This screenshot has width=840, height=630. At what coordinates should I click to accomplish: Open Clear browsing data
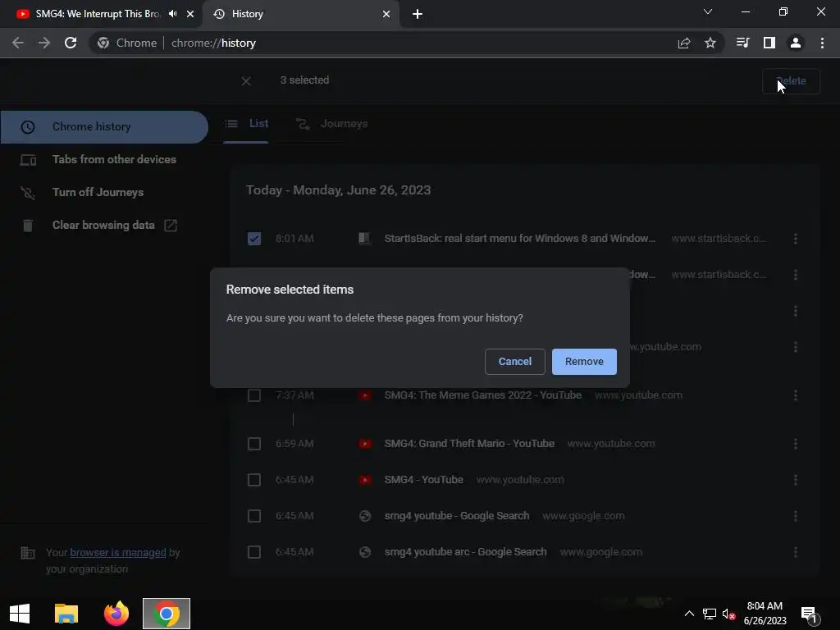104,225
